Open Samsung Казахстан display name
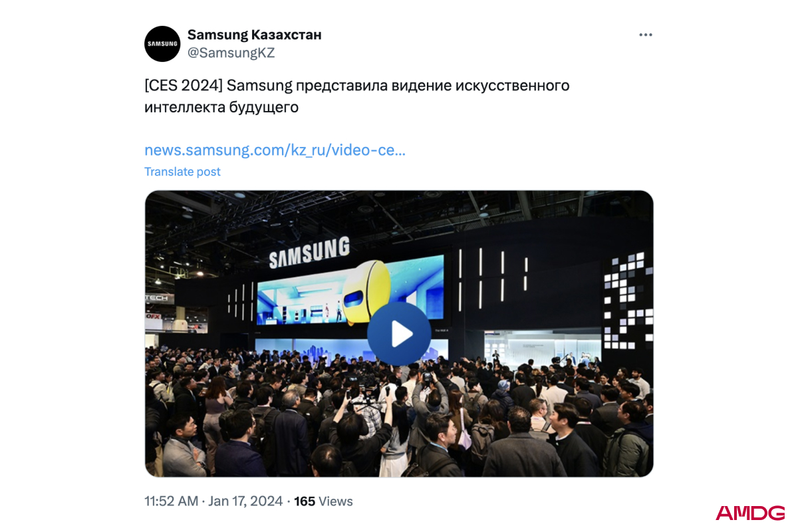The height and width of the screenshot is (532, 798). 254,35
